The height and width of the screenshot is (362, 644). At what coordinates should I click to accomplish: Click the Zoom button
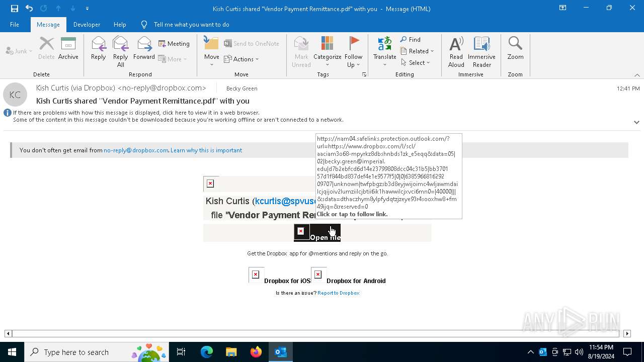click(x=515, y=49)
